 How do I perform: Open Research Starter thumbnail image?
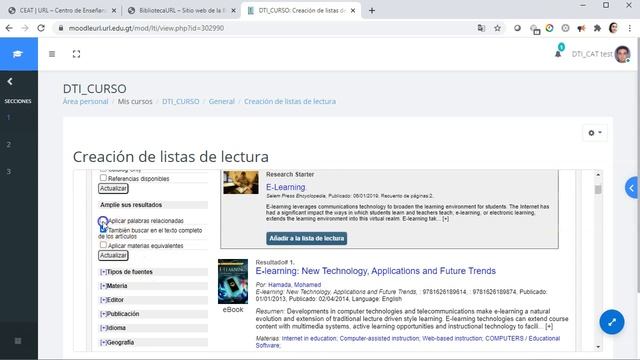[x=241, y=182]
